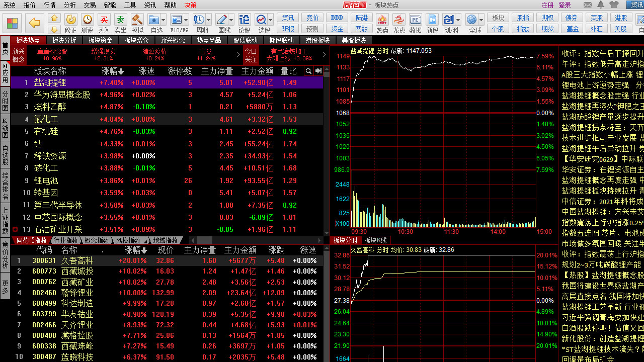
Task: Open the 周期 period dropdown arrow
Action: 209,20
